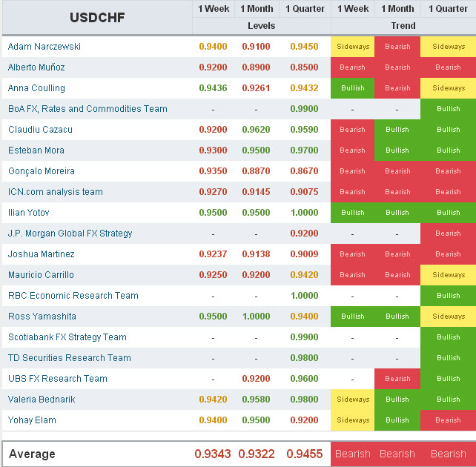The width and height of the screenshot is (476, 467).
Task: Click the Average 1 Quarter Bearish trend
Action: pyautogui.click(x=449, y=454)
